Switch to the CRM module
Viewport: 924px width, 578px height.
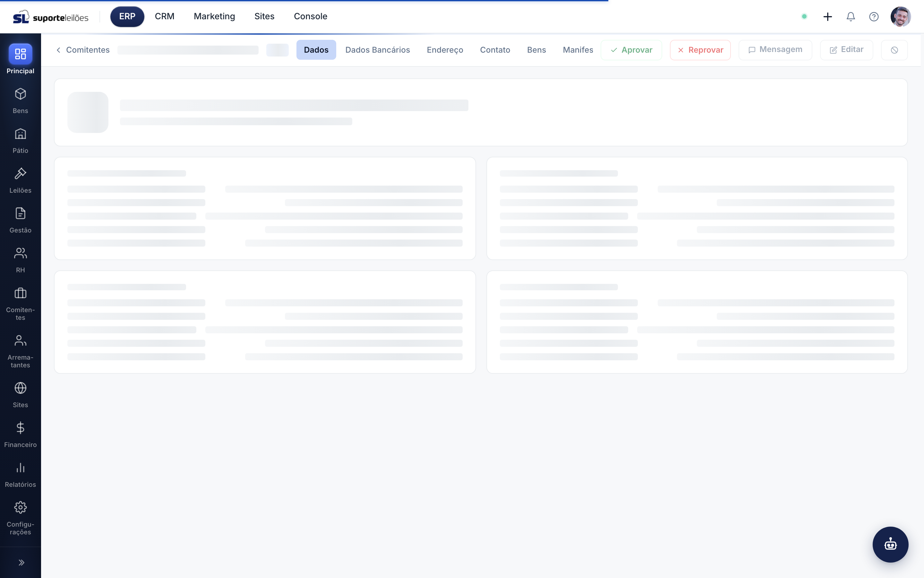(x=165, y=16)
